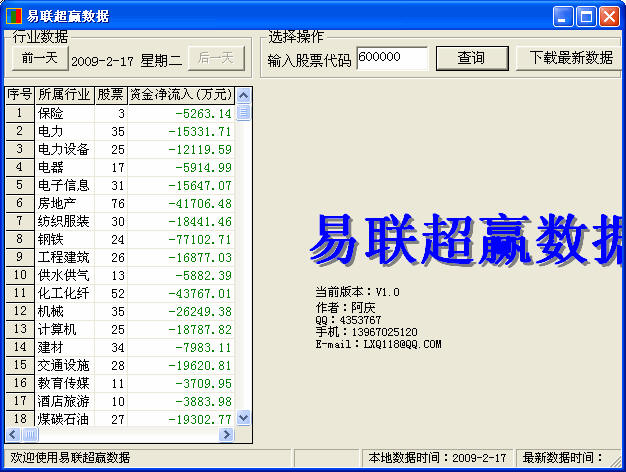Viewport: 626px width, 472px height.
Task: Sort by 序号 column header
Action: tap(20, 95)
